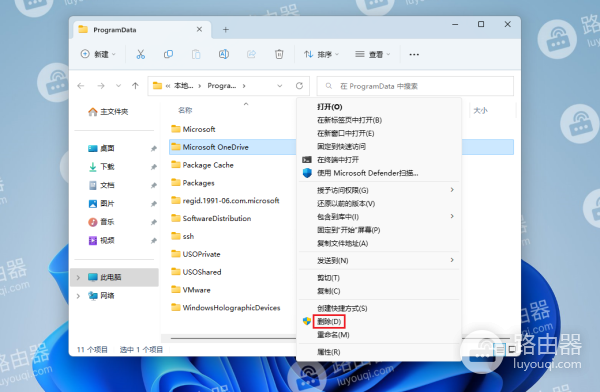Click the Copy icon in toolbar
The image size is (600, 392).
[168, 54]
